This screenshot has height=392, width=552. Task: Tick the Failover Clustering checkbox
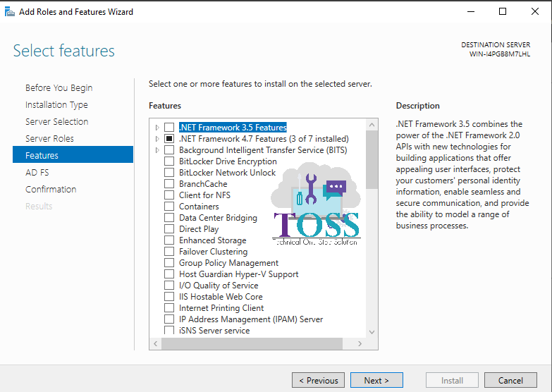point(169,252)
